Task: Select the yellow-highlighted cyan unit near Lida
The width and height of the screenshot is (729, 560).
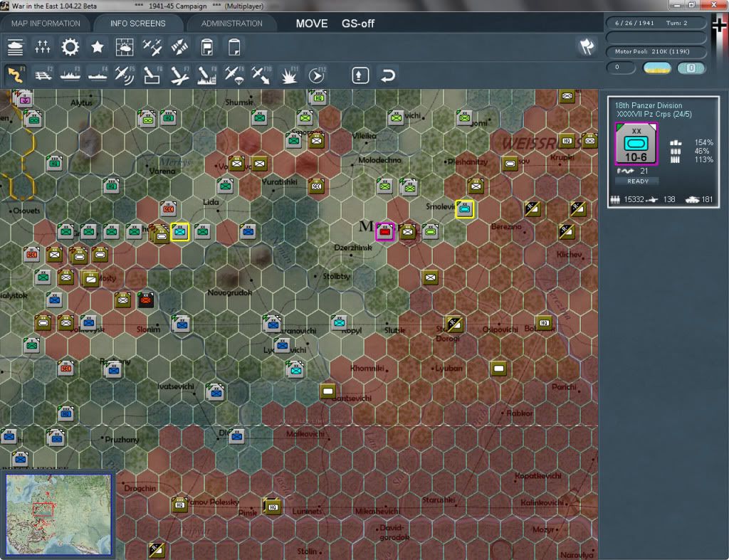Action: coord(179,231)
